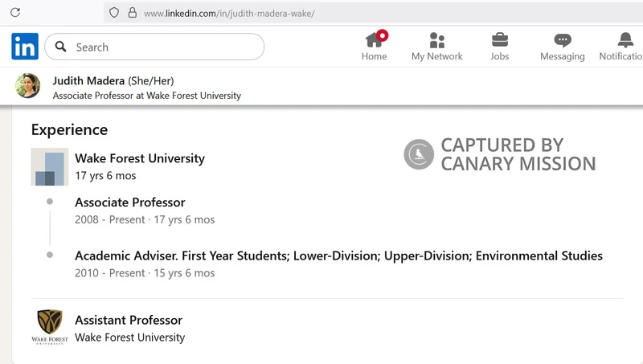Open the Wake Forest crest logo
Viewport: 643px width, 364px height.
coord(50,327)
